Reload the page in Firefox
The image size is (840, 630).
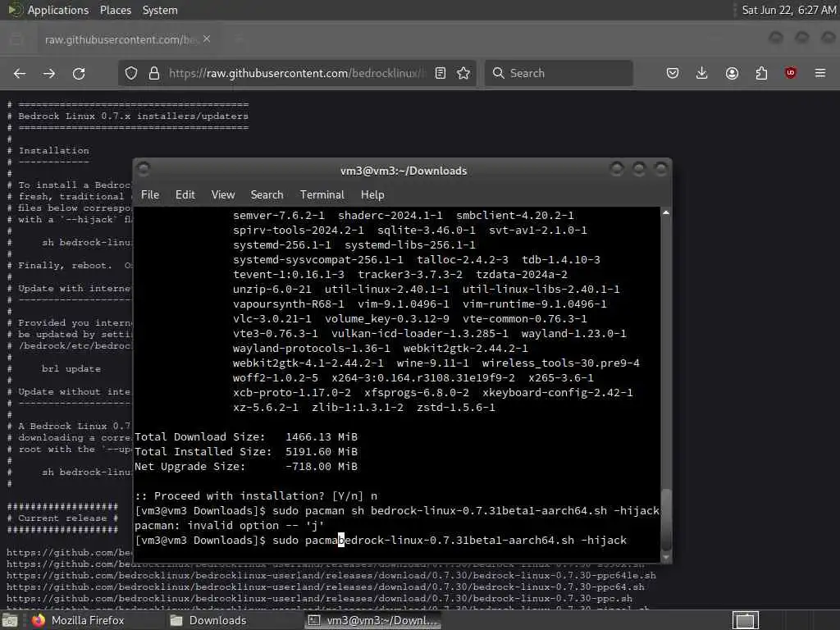(79, 73)
